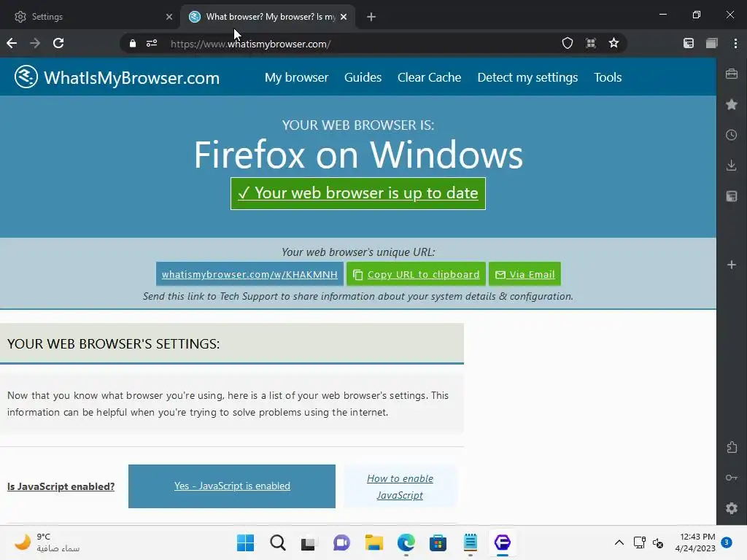Select the What browser? My browser tab
Image resolution: width=747 pixels, height=560 pixels.
[x=268, y=17]
